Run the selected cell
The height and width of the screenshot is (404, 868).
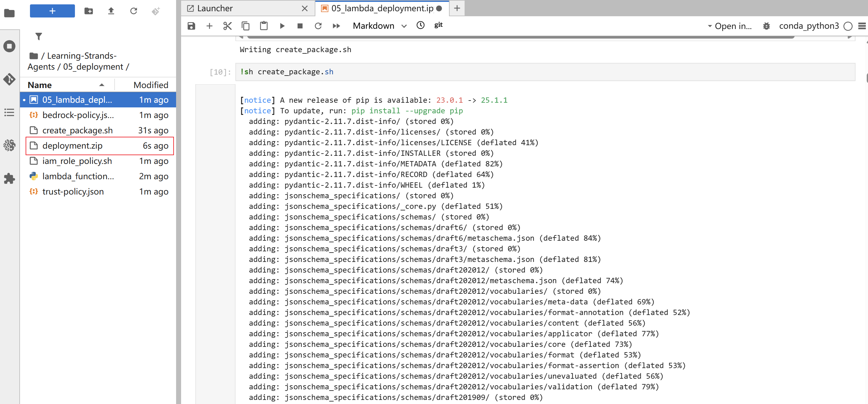click(282, 26)
